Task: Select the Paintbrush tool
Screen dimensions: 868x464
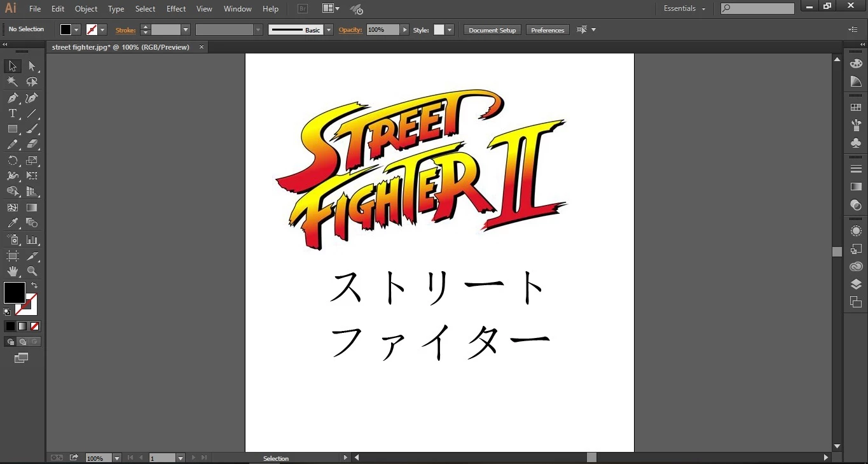Action: pos(32,129)
